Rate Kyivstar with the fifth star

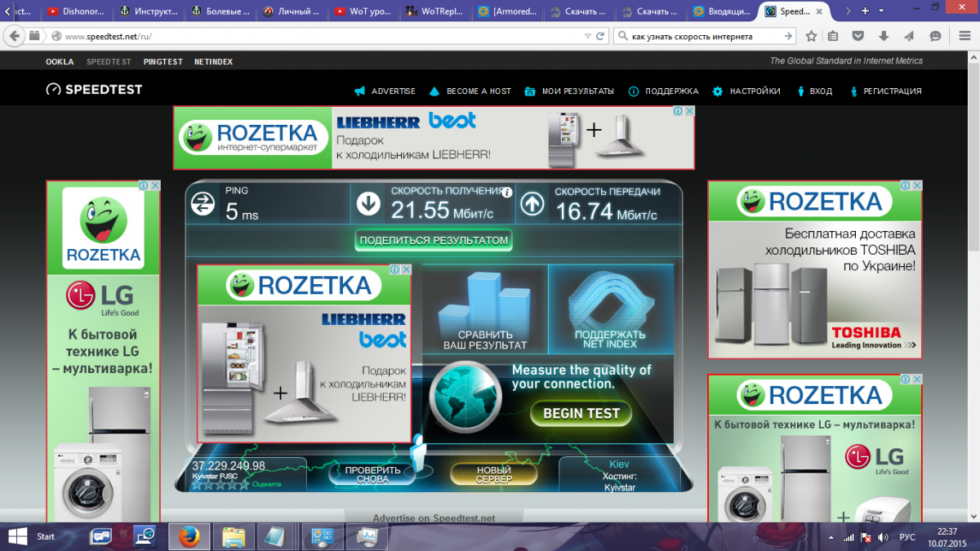243,484
